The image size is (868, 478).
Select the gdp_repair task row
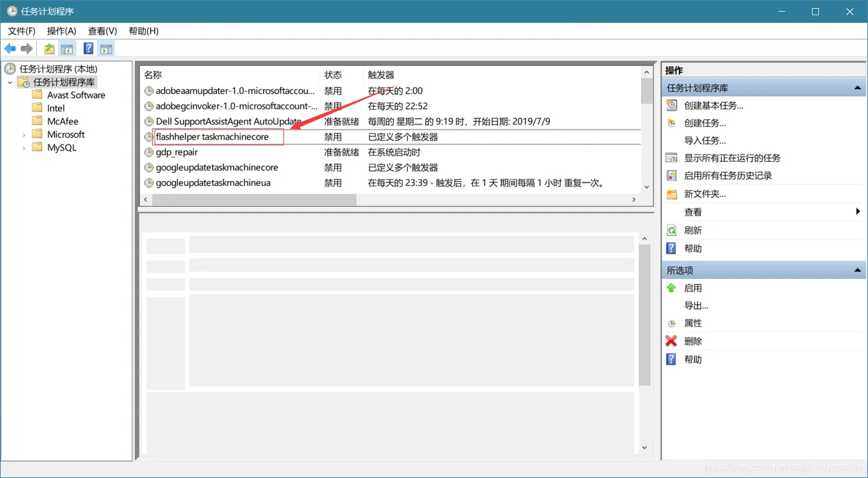[x=391, y=152]
